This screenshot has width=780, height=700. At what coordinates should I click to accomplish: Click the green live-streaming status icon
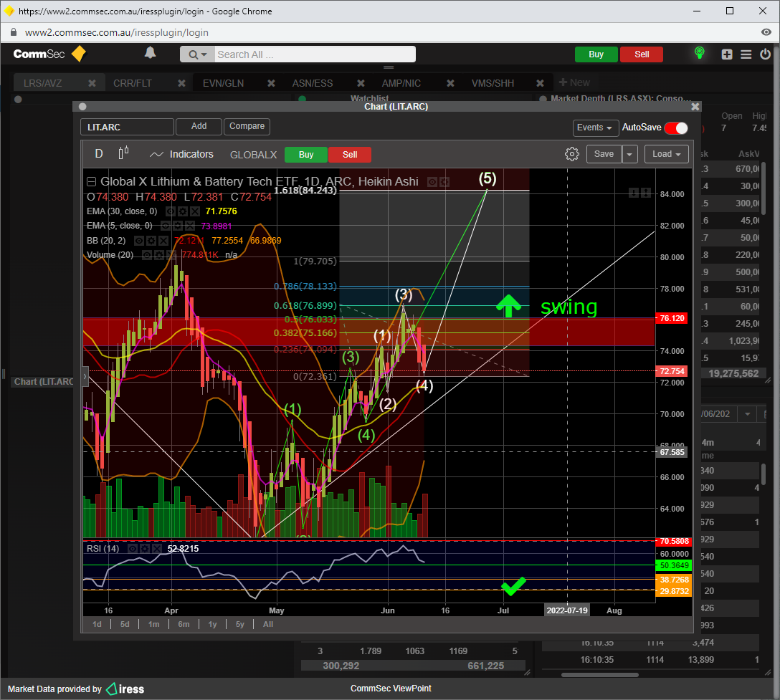tap(700, 53)
